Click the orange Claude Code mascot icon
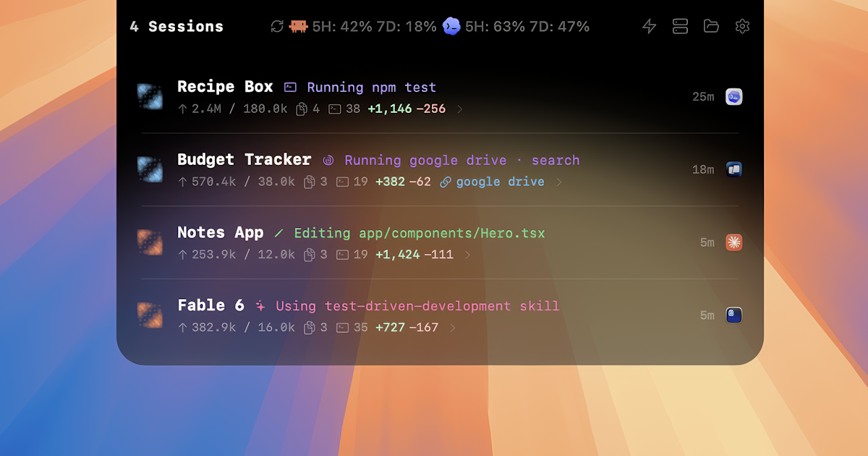This screenshot has width=868, height=456. [298, 27]
